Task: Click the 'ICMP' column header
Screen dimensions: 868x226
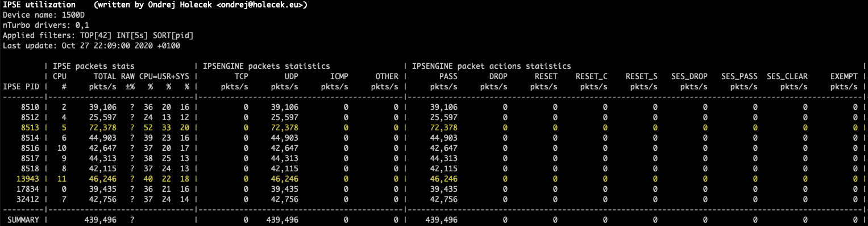Action: point(339,77)
